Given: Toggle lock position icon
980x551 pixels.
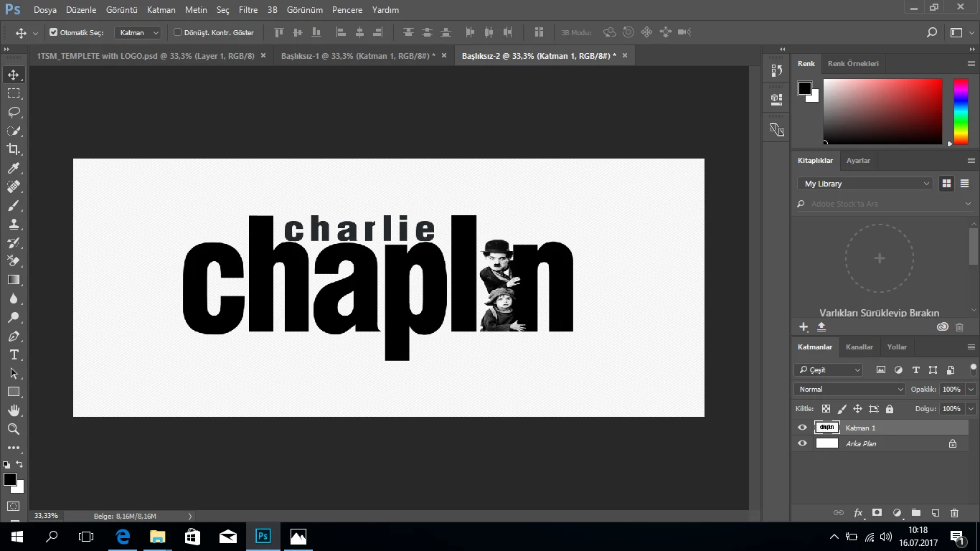Looking at the screenshot, I should (x=857, y=409).
